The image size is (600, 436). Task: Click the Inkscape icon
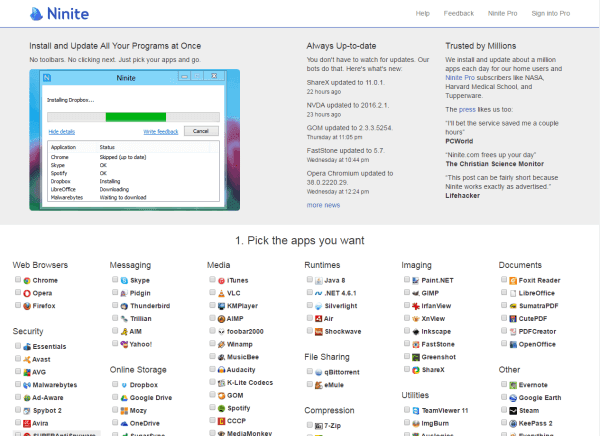click(x=416, y=332)
